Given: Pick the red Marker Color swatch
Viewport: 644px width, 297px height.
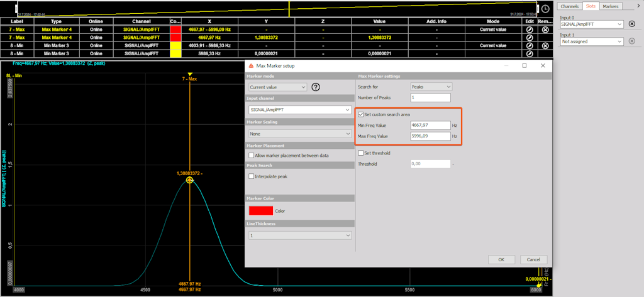Looking at the screenshot, I should coord(261,211).
